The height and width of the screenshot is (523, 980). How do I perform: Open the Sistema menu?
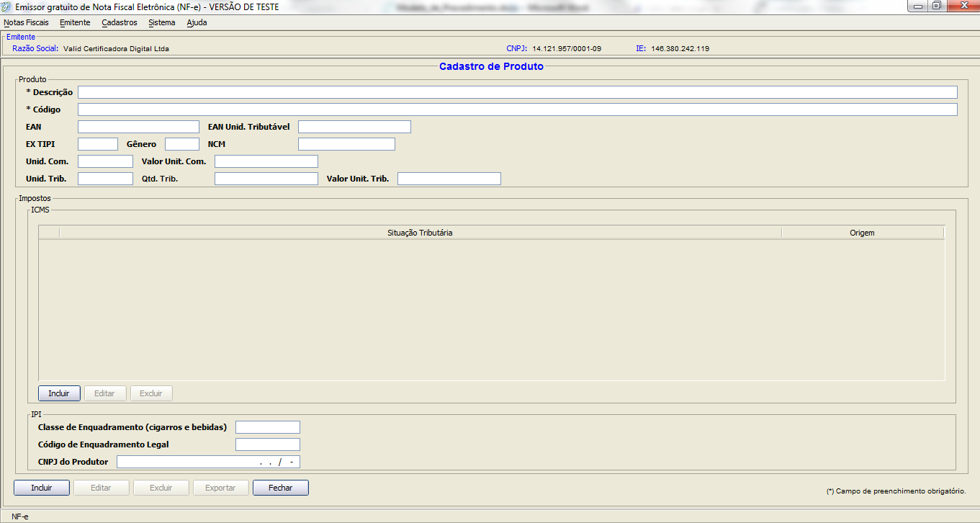point(162,22)
